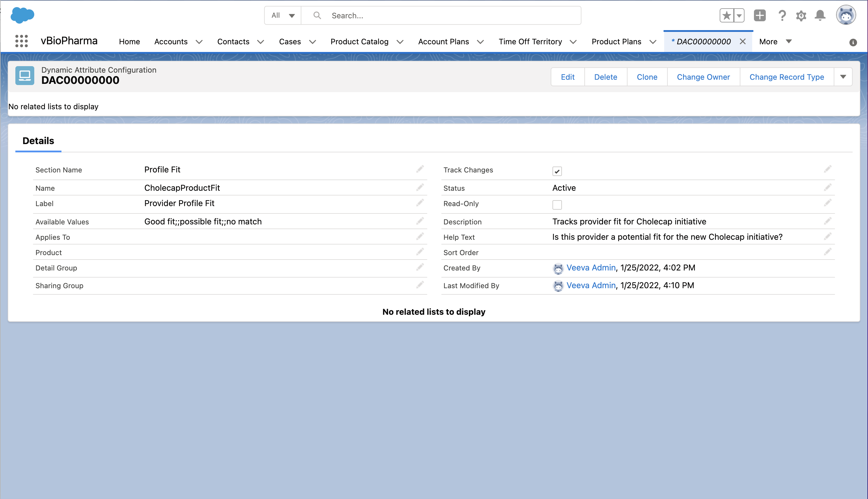Expand the record actions overflow arrow
The height and width of the screenshot is (499, 868).
843,77
